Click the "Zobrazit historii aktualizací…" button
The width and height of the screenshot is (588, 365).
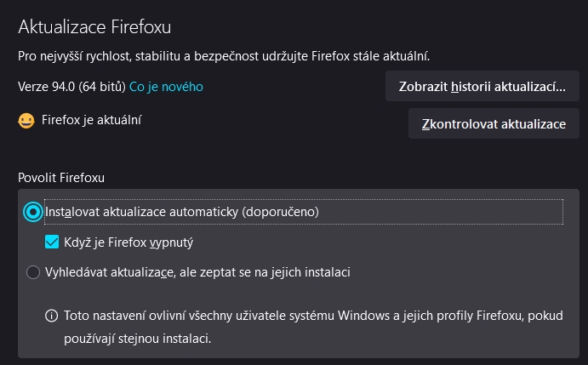(482, 87)
